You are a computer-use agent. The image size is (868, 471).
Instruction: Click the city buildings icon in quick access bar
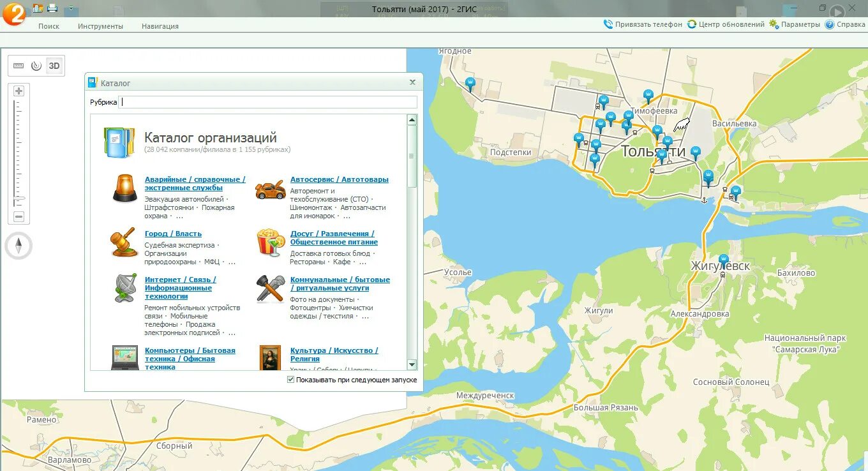point(38,8)
